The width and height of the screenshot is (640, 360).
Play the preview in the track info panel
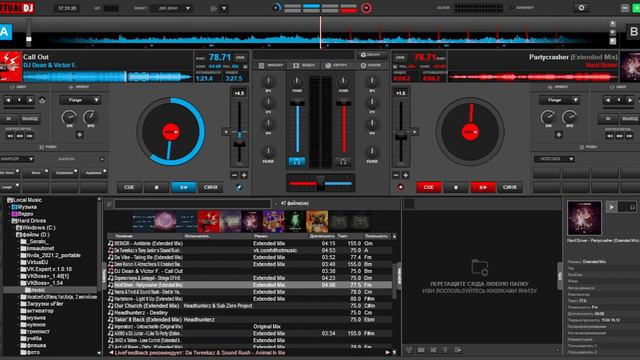point(611,207)
